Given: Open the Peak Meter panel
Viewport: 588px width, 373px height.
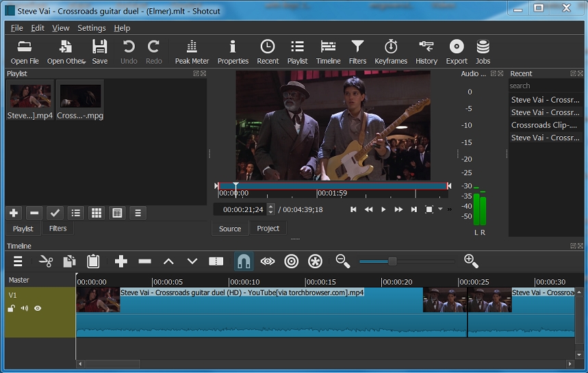Looking at the screenshot, I should coord(192,52).
